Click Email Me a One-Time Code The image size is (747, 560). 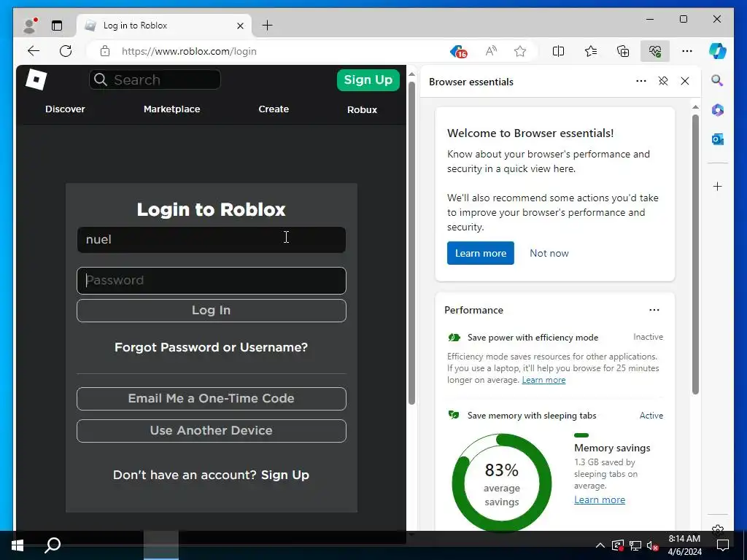[x=212, y=399]
